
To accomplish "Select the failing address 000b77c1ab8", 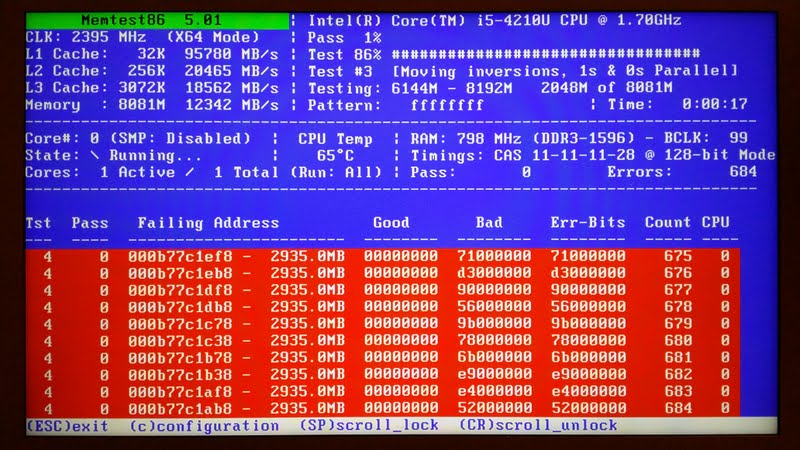I will point(180,408).
